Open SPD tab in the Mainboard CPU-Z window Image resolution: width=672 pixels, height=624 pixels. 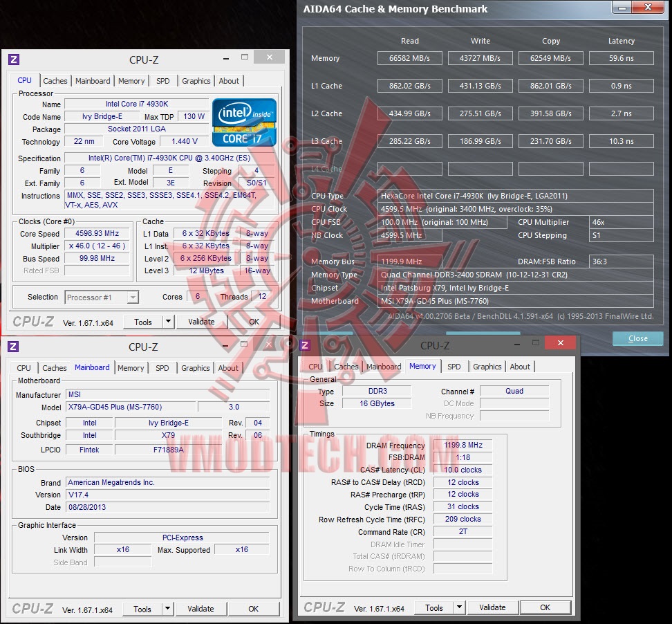pos(162,368)
